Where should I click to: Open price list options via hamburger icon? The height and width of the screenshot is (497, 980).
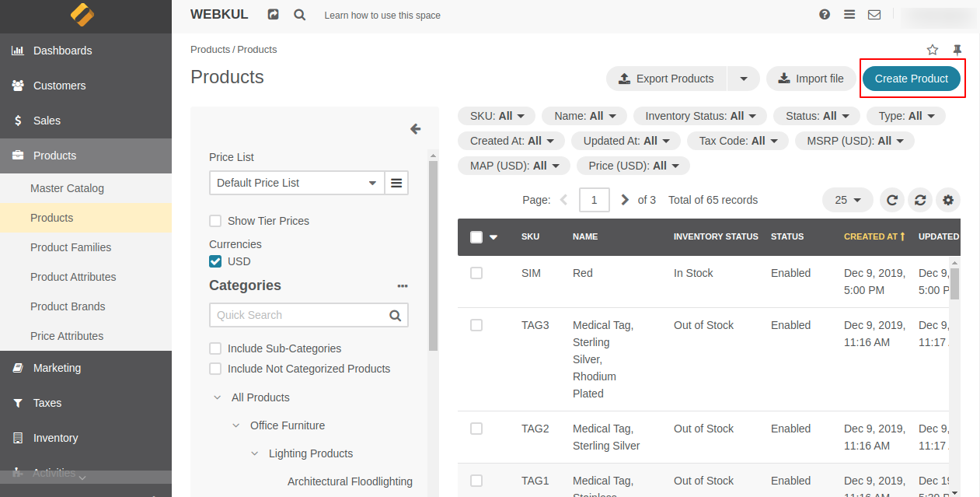click(396, 183)
